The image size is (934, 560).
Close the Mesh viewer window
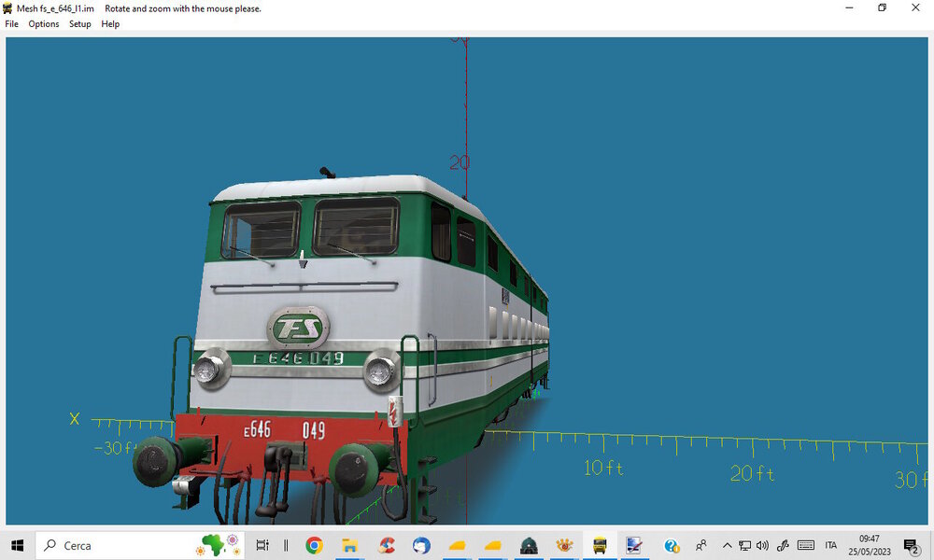[915, 7]
